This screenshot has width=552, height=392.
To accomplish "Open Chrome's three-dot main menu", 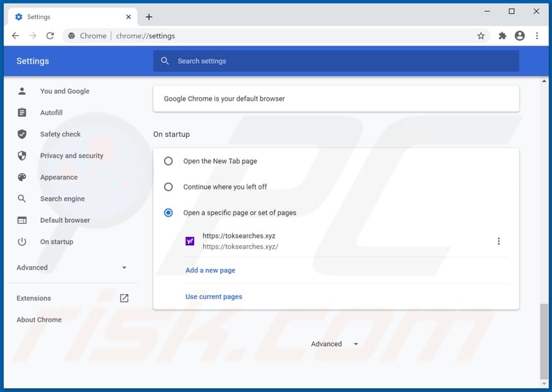I will pos(537,36).
